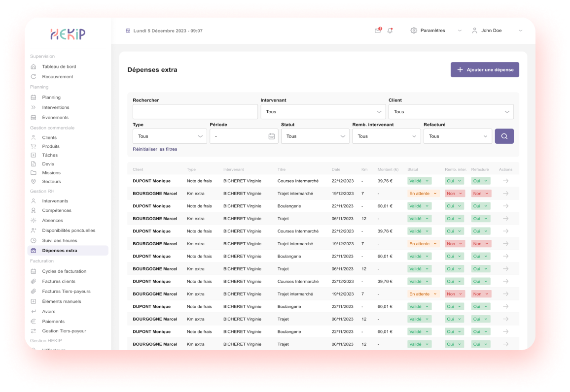The image size is (570, 392).
Task: Open the John Doe user menu
Action: [x=497, y=31]
